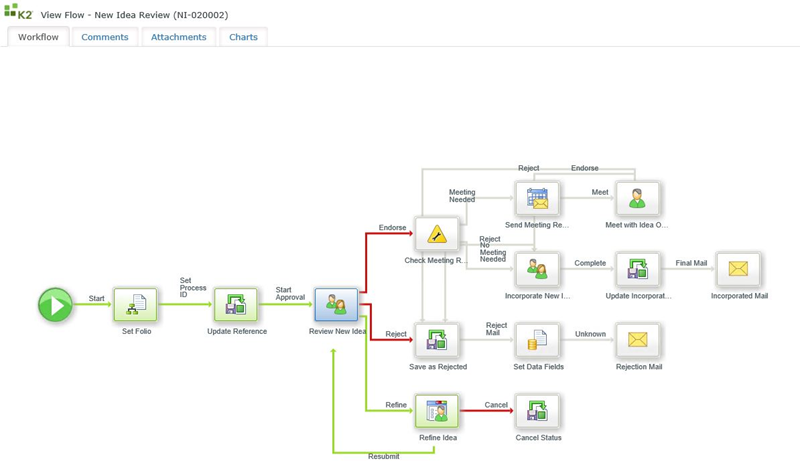Viewport: 800px width, 474px height.
Task: Select the Save as Rejected activity icon
Action: point(436,340)
